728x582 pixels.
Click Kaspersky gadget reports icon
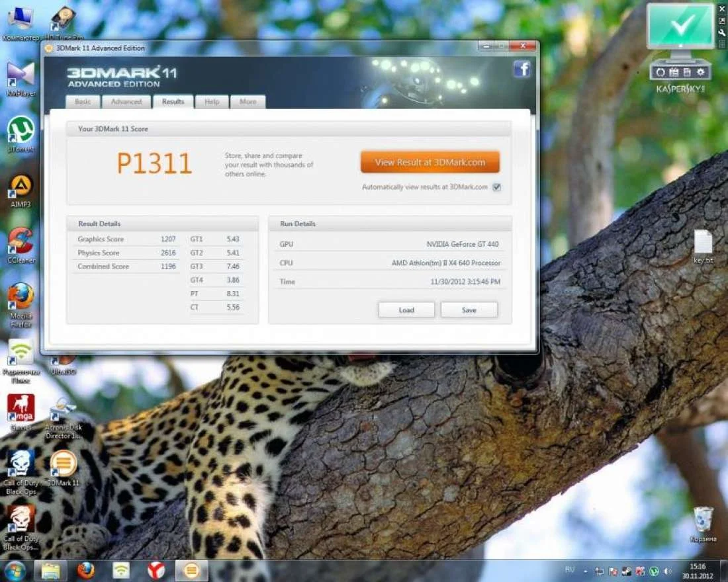coord(687,72)
